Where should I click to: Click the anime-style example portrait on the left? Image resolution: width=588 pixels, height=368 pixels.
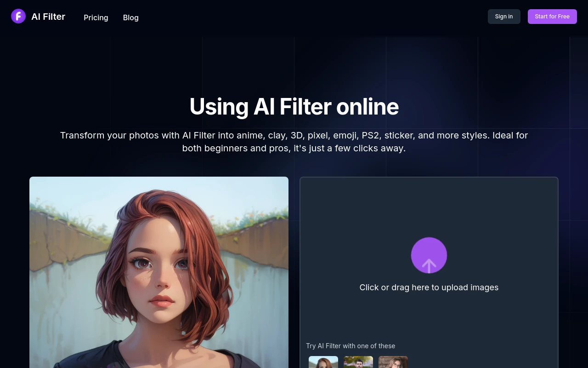(x=158, y=272)
